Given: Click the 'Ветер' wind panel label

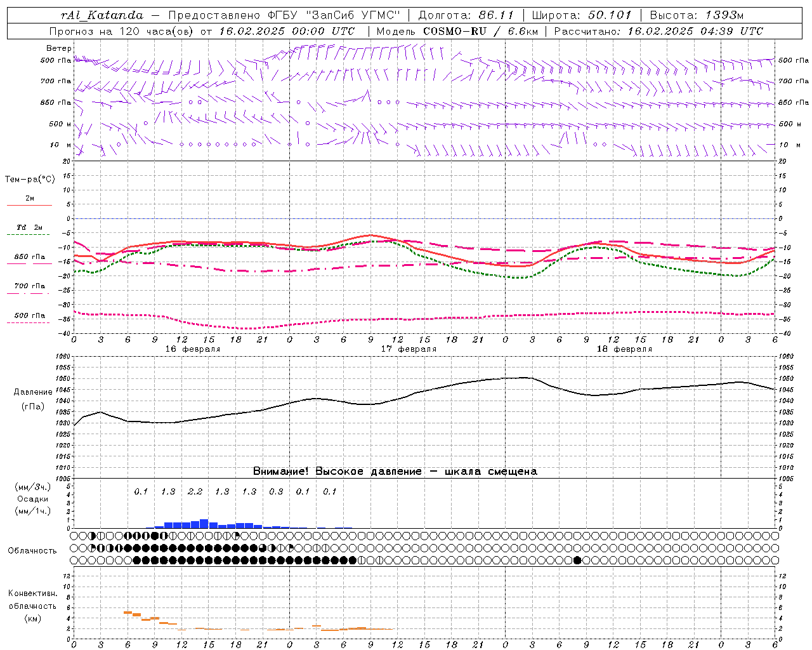Looking at the screenshot, I should (x=58, y=48).
